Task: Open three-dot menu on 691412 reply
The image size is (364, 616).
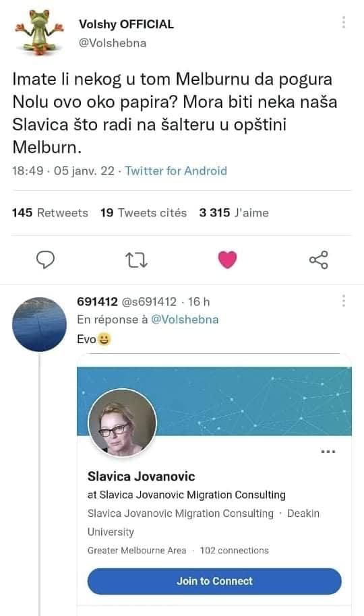Action: point(344,301)
